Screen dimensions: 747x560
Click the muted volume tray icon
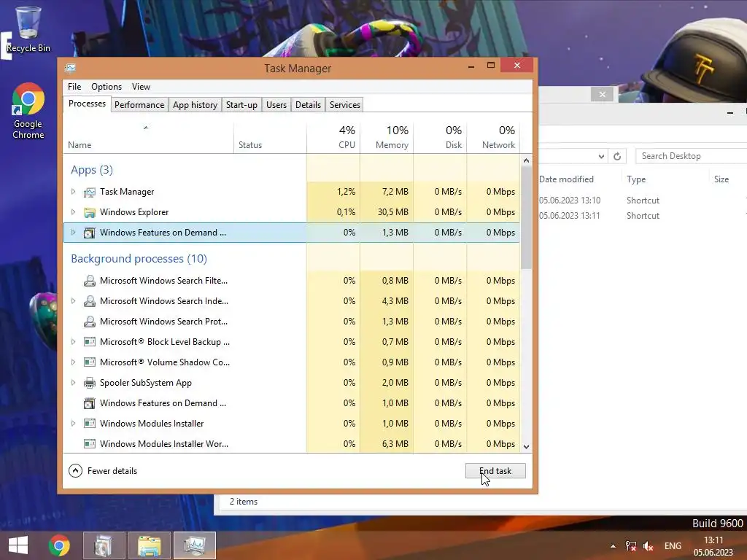(649, 546)
